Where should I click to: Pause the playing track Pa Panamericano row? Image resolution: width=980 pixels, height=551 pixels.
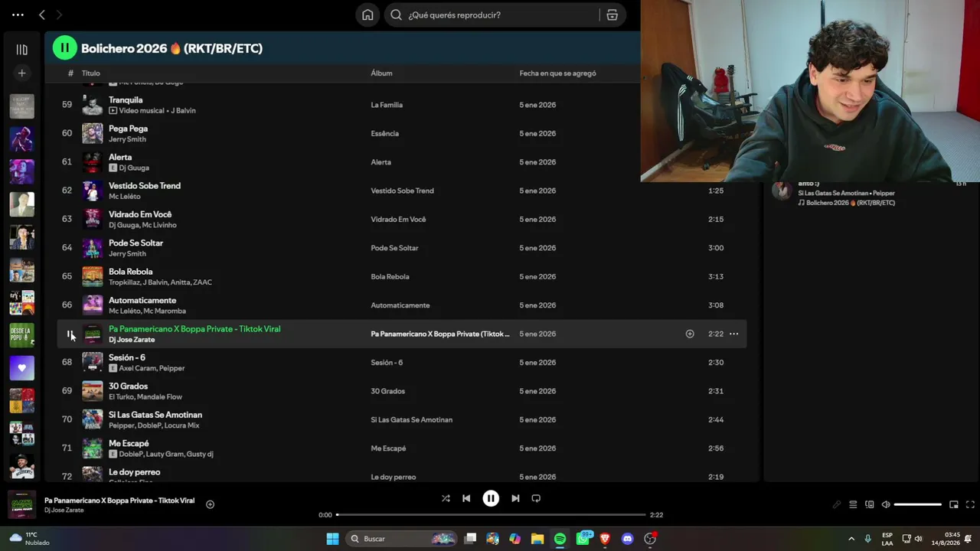[70, 334]
